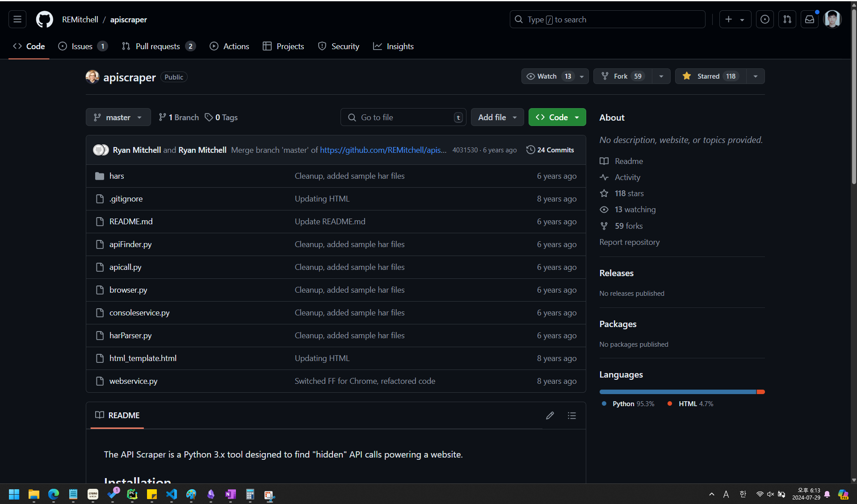Expand Watch options dropdown arrow

(582, 76)
